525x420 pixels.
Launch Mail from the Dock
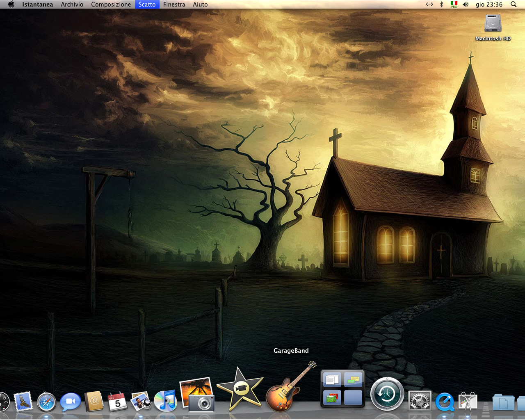23,402
